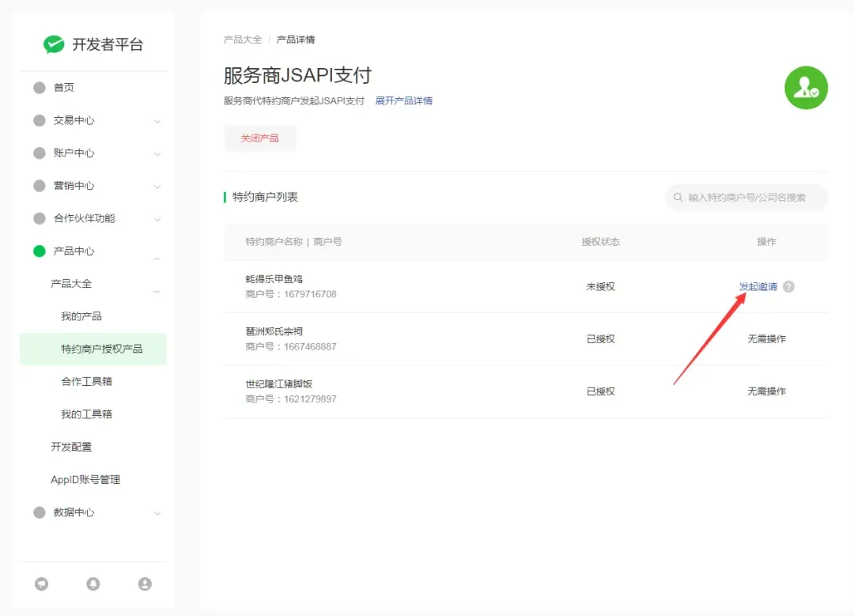Collapse the 产品中心 section toggle
This screenshot has height=616, width=854.
[x=157, y=259]
